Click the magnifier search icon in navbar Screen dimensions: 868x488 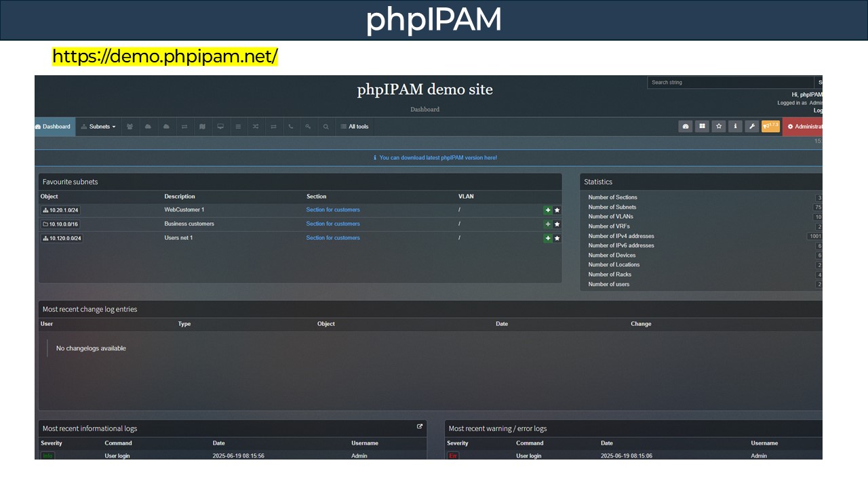click(x=326, y=127)
